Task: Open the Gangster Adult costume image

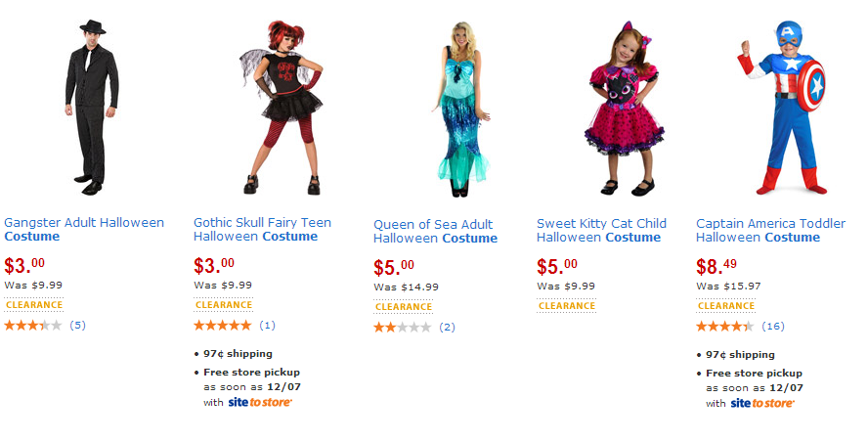Action: coord(92,106)
